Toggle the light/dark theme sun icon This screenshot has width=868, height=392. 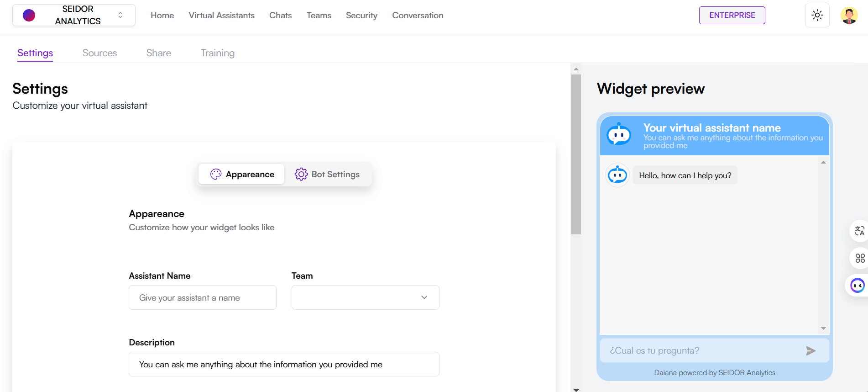pyautogui.click(x=817, y=15)
